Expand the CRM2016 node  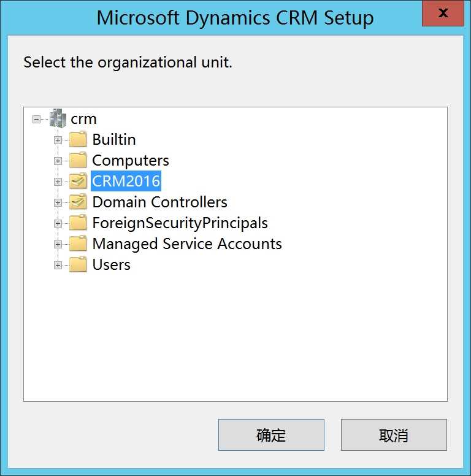58,182
